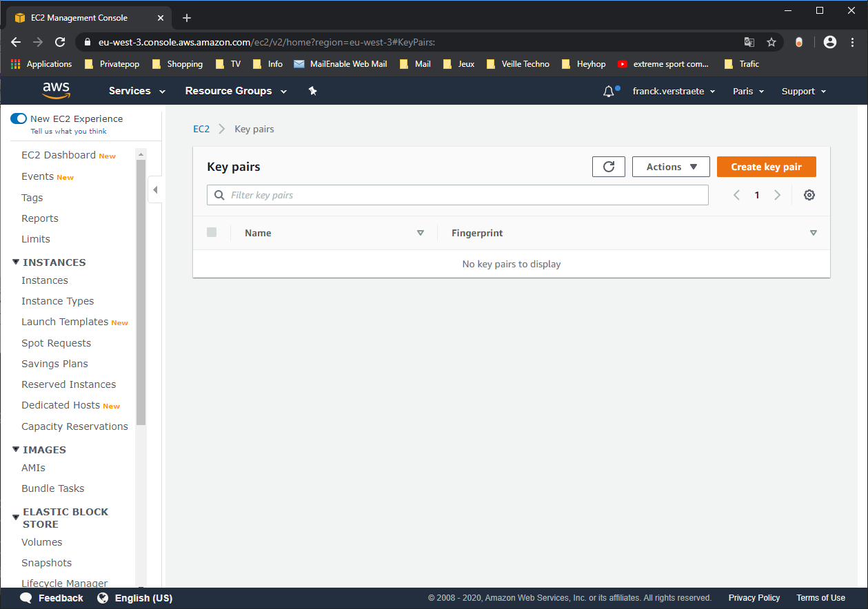Open the franck.verstraete account menu
868x609 pixels.
(x=674, y=91)
